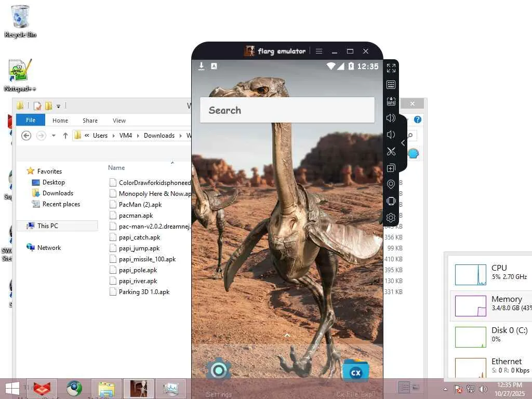Tap the keyboard notification A icon
This screenshot has width=532, height=399.
tap(214, 66)
